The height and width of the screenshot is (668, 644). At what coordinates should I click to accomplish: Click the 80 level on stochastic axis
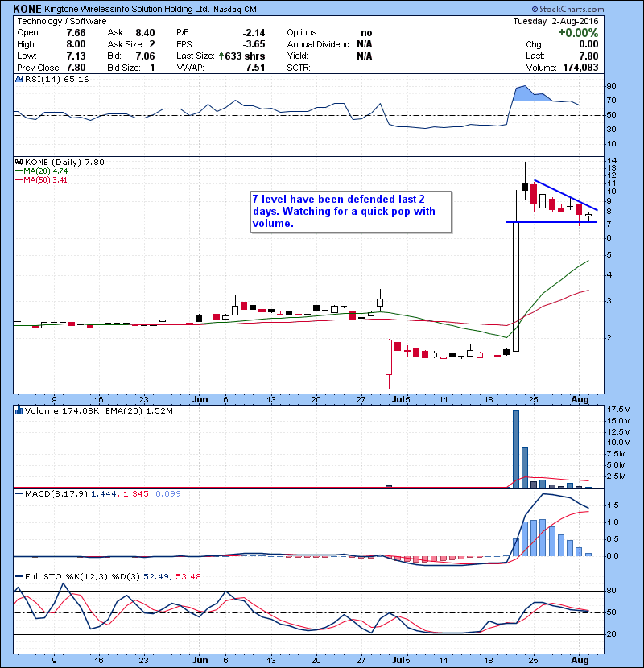coord(612,591)
